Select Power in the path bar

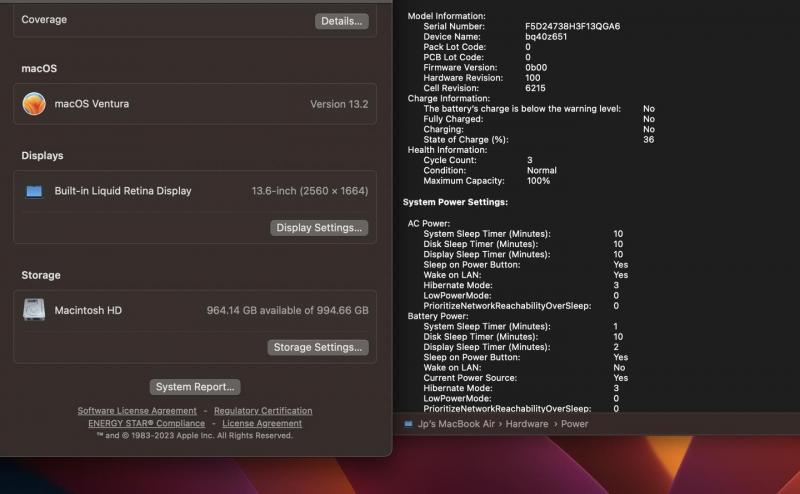point(575,424)
